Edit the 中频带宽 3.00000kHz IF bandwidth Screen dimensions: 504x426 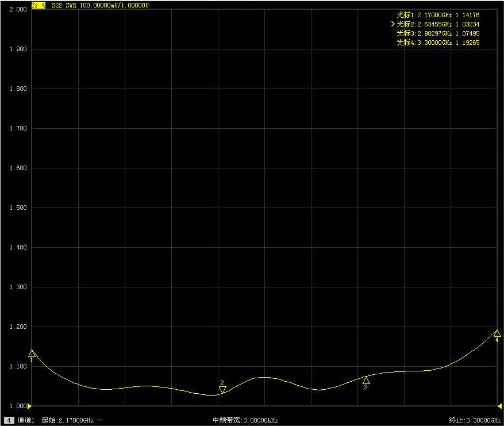pyautogui.click(x=245, y=420)
